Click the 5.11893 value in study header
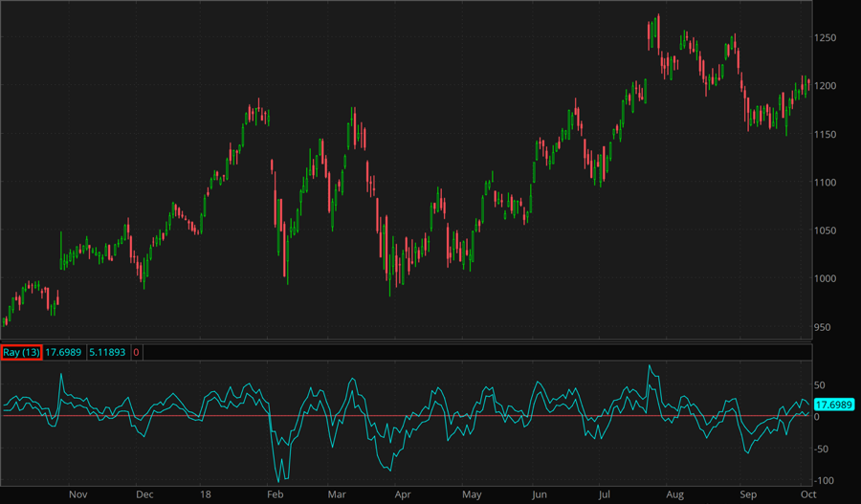 (x=107, y=352)
